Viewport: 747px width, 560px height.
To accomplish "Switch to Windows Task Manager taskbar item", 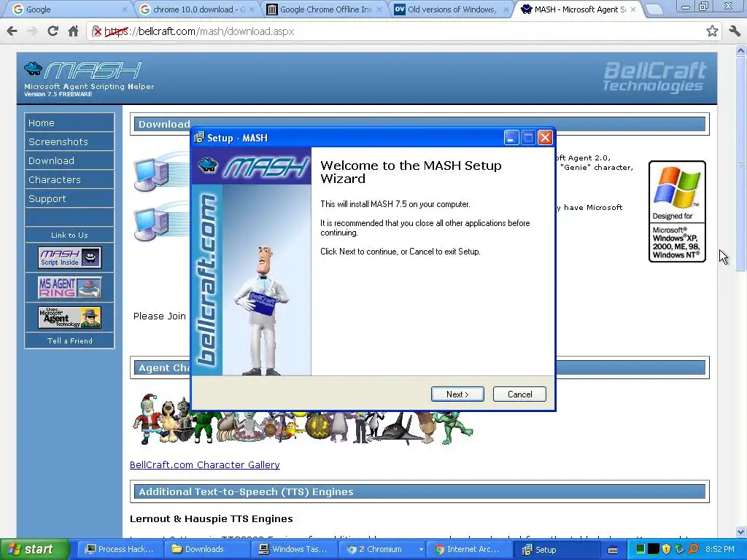I will coord(293,549).
